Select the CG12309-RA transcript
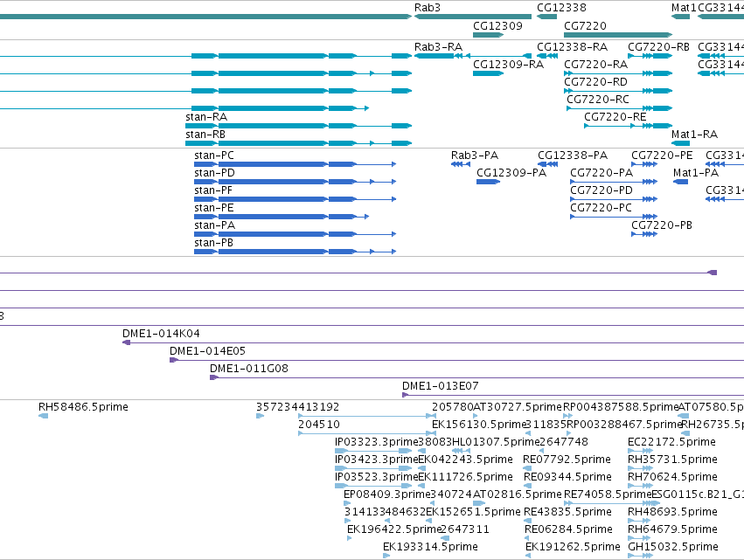The width and height of the screenshot is (744, 560). tap(488, 73)
